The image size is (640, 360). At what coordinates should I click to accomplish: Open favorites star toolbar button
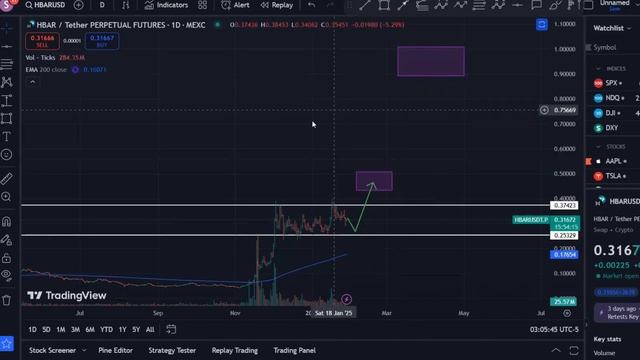(x=7, y=344)
